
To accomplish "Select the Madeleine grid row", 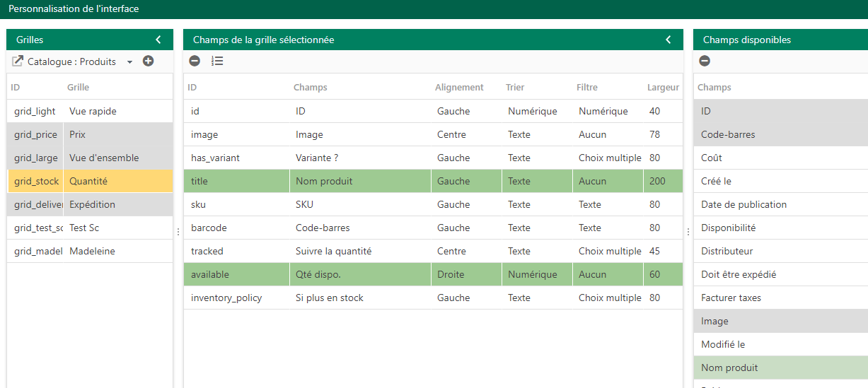I will pyautogui.click(x=90, y=251).
